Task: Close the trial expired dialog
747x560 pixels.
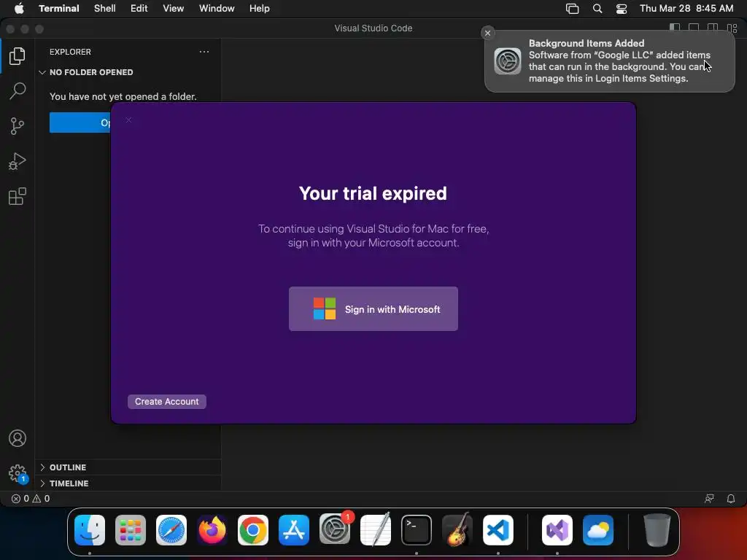Action: click(x=128, y=120)
